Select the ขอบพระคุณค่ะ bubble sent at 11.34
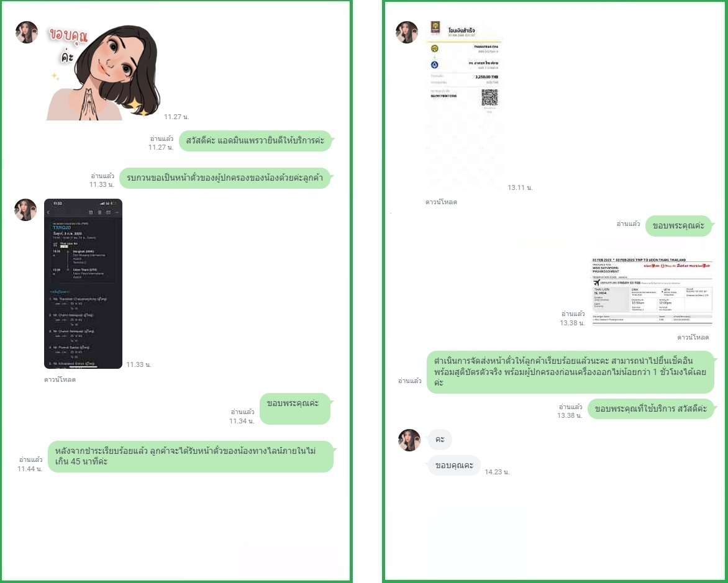Image resolution: width=728 pixels, height=583 pixels. tap(295, 409)
